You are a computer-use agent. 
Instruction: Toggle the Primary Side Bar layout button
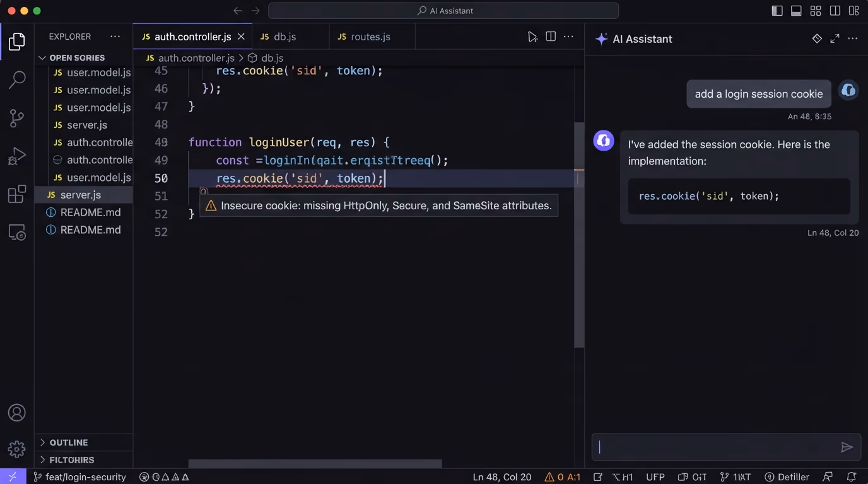tap(777, 11)
